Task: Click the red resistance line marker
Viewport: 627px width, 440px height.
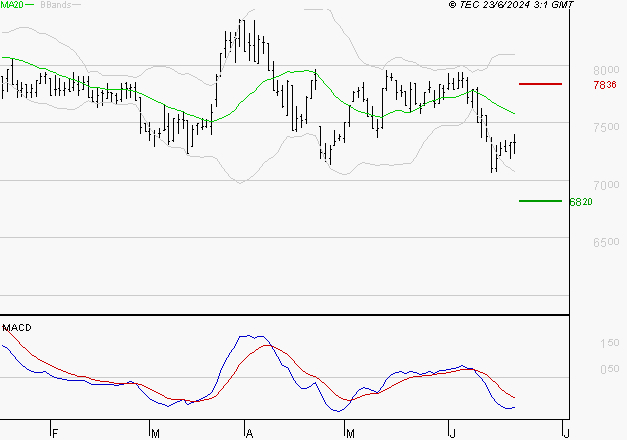Action: [x=540, y=84]
